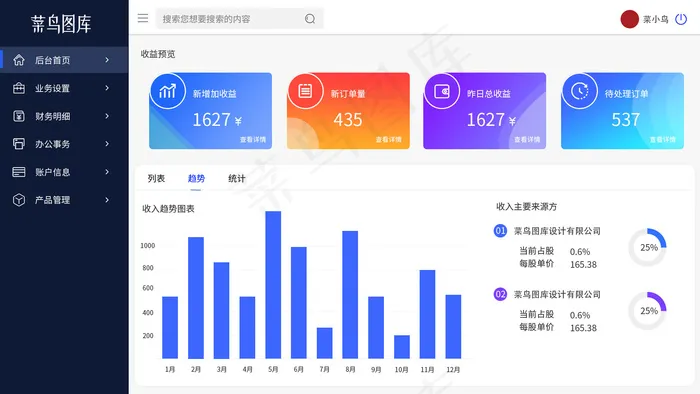The image size is (700, 394).
Task: Click the blue 01 badge
Action: pyautogui.click(x=500, y=231)
